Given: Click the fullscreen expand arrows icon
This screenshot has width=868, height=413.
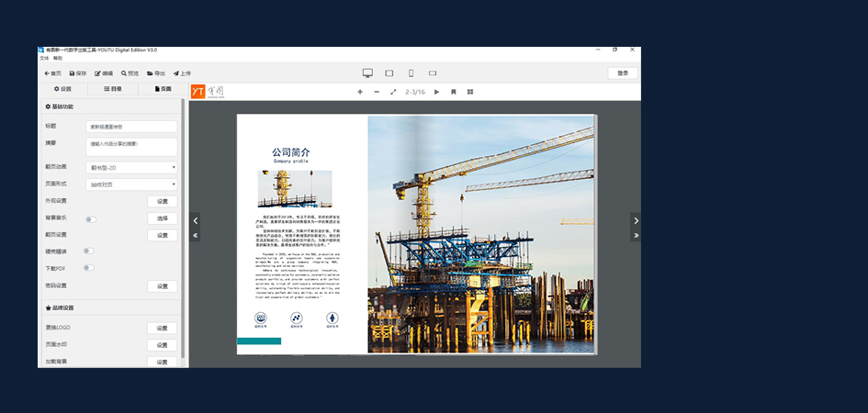Looking at the screenshot, I should (393, 92).
